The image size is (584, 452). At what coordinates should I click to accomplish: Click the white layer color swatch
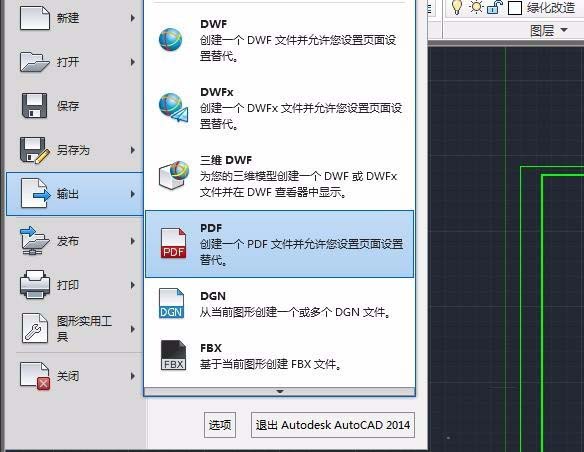[515, 8]
